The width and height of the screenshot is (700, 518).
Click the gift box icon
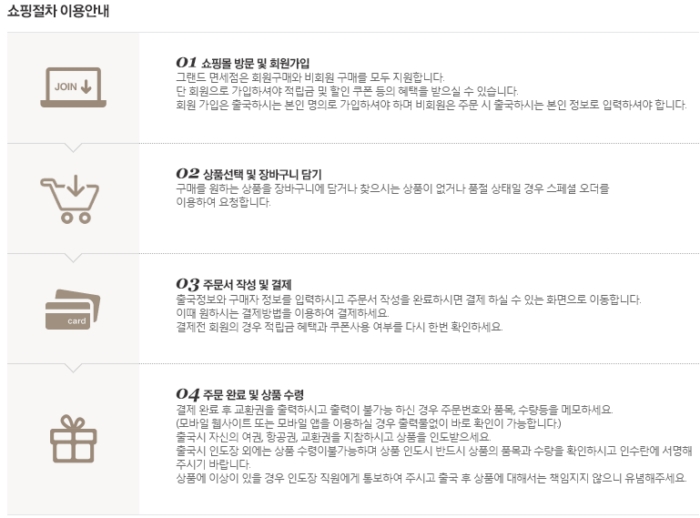click(71, 434)
